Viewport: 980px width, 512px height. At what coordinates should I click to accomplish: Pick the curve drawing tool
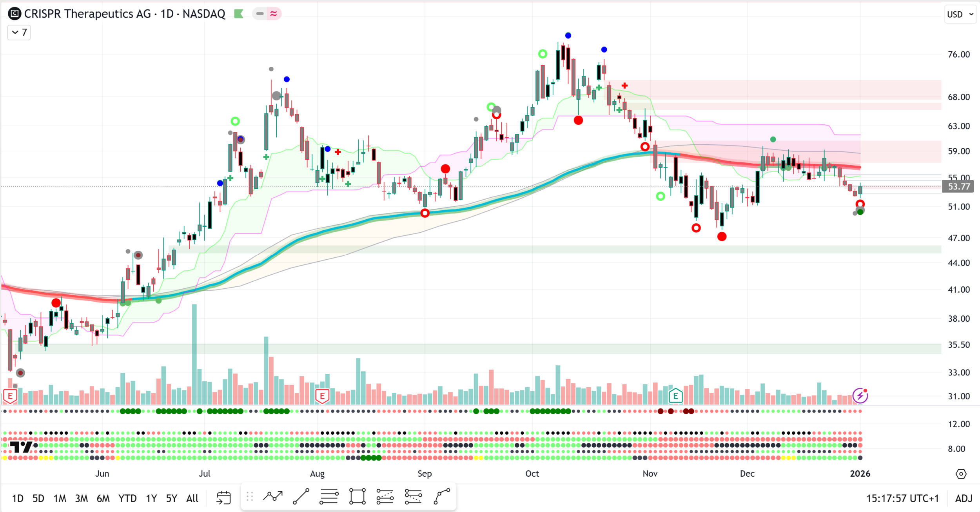[442, 497]
